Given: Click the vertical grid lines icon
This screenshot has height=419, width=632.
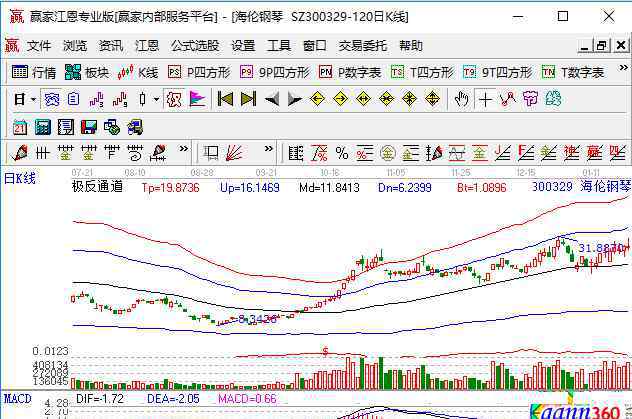Looking at the screenshot, I should point(42,153).
